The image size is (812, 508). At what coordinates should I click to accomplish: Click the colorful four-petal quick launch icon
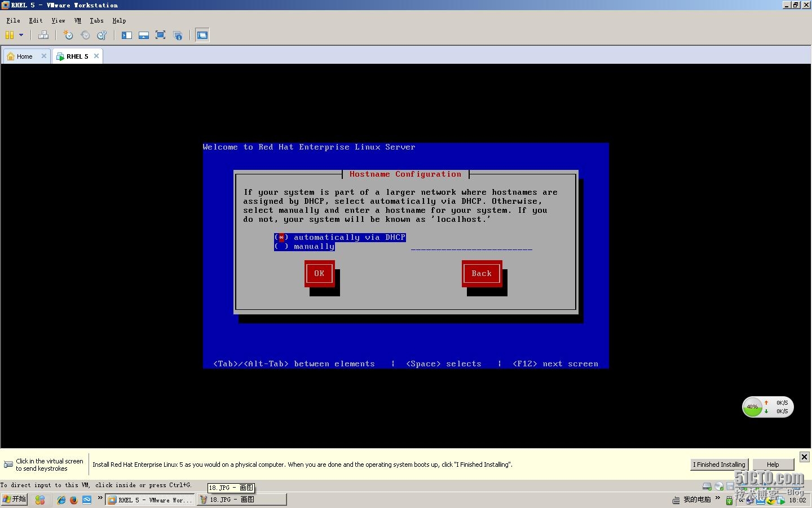click(39, 500)
